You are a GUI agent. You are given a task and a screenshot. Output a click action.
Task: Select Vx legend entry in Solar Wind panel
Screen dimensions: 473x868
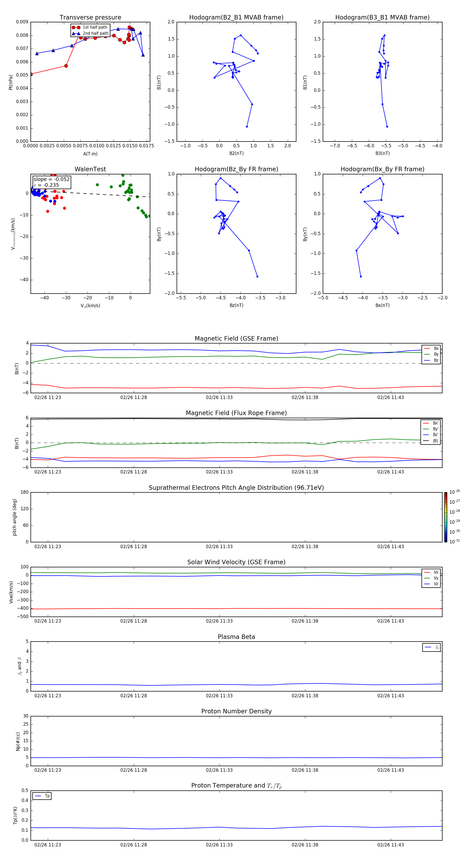(x=431, y=573)
